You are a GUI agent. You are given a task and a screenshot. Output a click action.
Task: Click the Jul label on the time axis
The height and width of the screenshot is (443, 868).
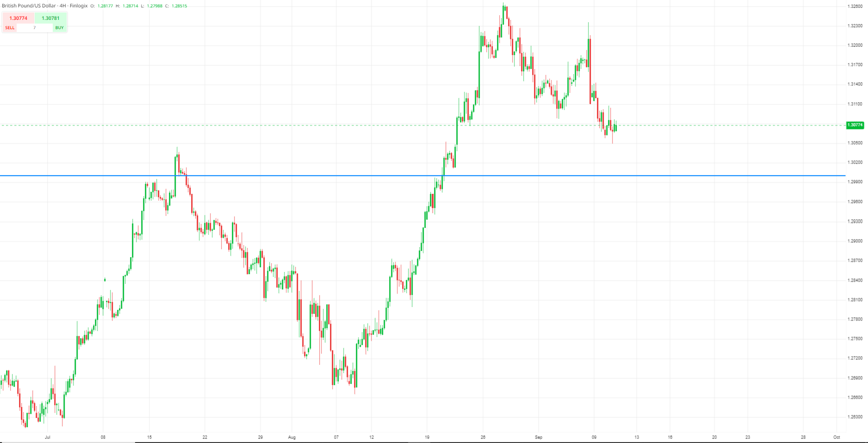[47, 437]
